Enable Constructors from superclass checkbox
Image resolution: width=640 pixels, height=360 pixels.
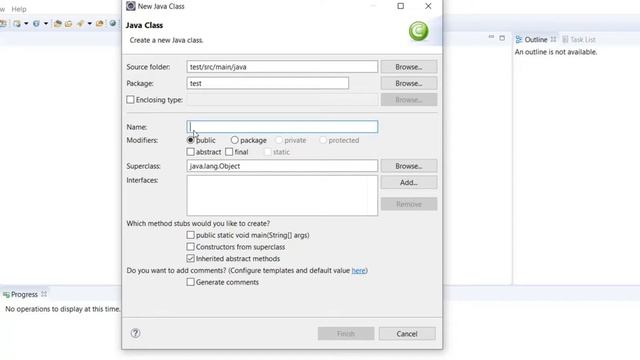click(x=191, y=247)
